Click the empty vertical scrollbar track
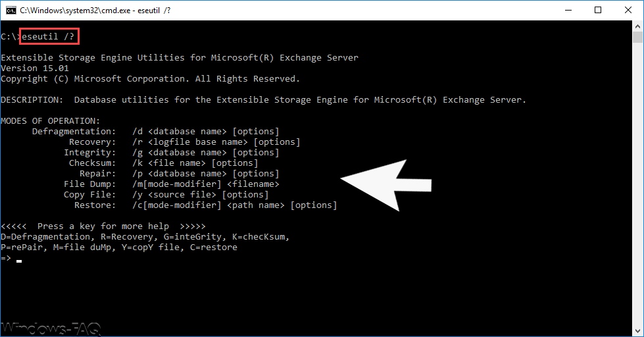The image size is (644, 337). point(637,184)
